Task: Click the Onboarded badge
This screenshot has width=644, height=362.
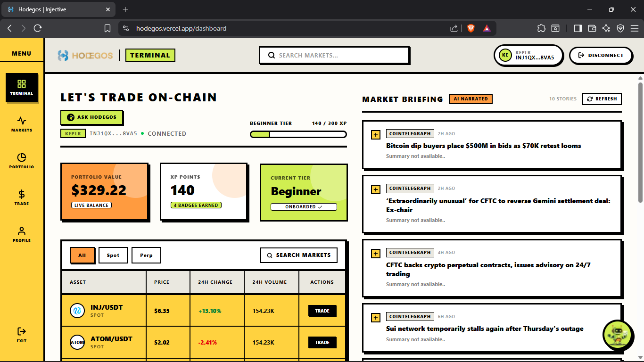Action: pos(304,207)
